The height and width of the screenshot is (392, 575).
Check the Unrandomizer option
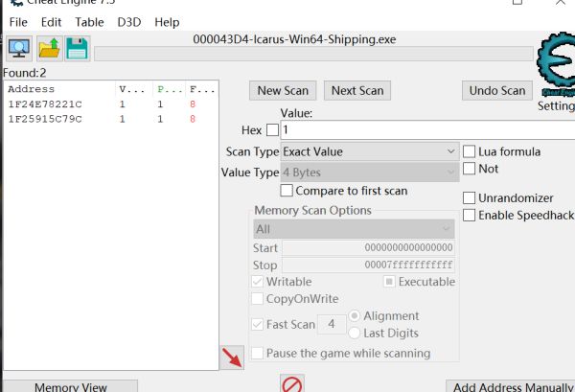point(470,197)
